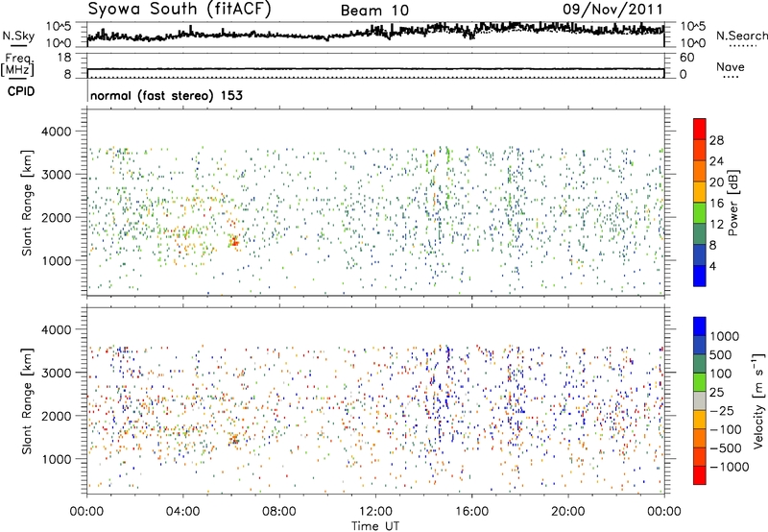Click the 'N.Sky' legend label
The width and height of the screenshot is (768, 532).
(x=18, y=36)
